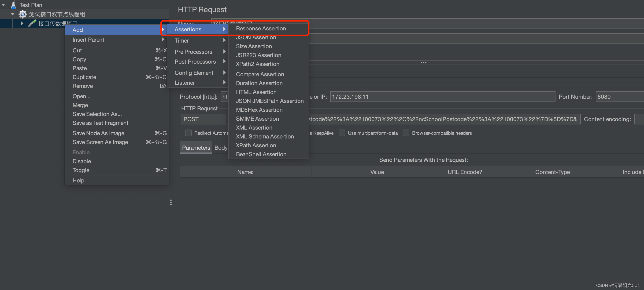Collapse the Test Plan tree node
This screenshot has width=644, height=290.
[3, 5]
